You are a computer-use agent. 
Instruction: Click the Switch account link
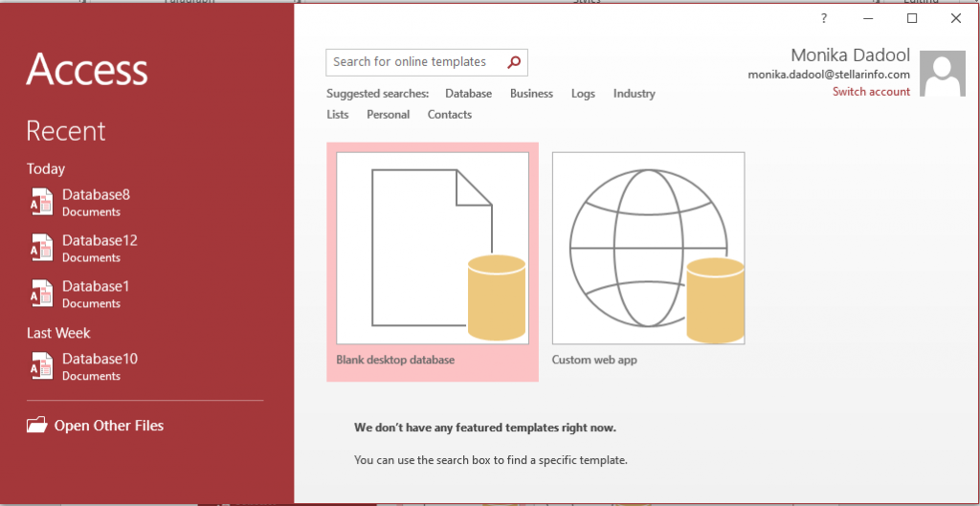coord(871,92)
